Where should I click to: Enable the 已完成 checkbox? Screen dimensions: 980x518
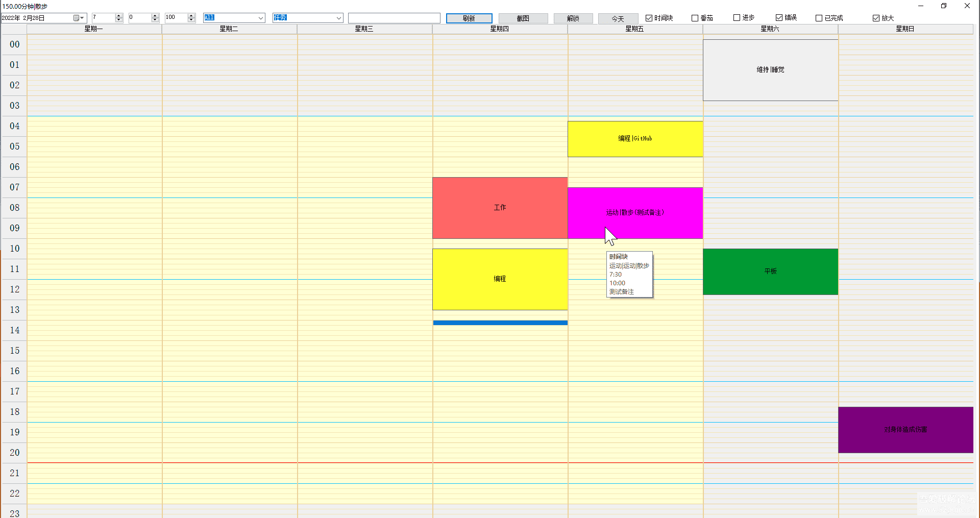[x=819, y=18]
